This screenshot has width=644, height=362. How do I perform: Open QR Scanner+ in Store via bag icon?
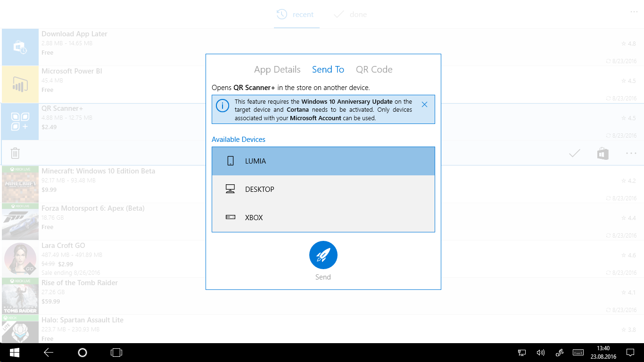[603, 153]
